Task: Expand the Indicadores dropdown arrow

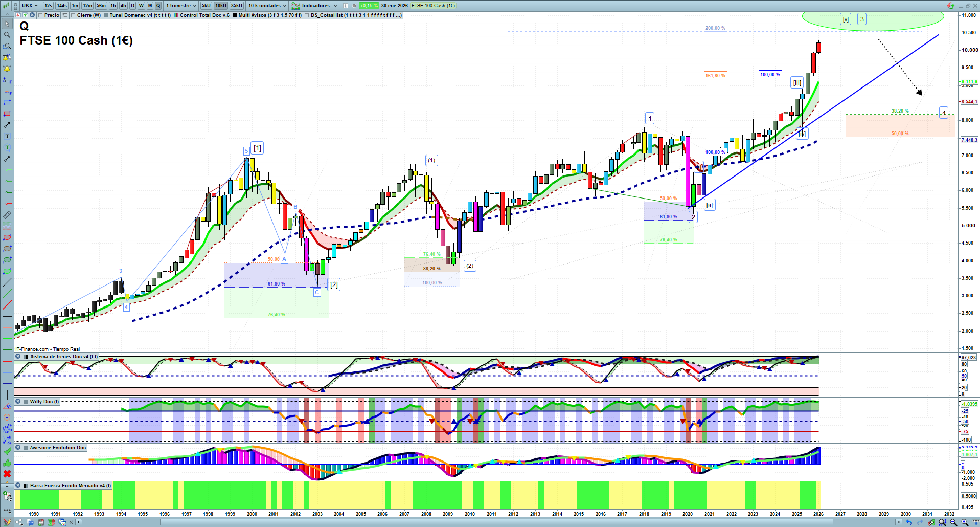Action: click(x=335, y=6)
